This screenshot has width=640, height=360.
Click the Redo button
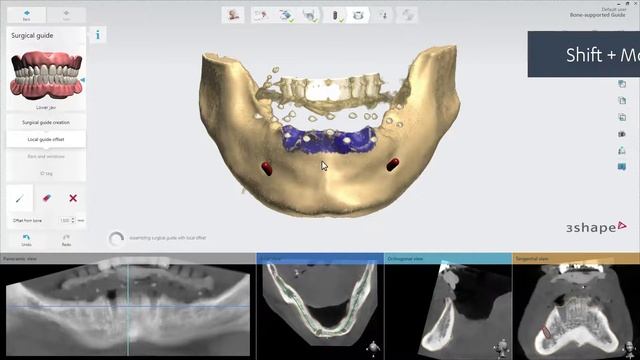tap(66, 240)
